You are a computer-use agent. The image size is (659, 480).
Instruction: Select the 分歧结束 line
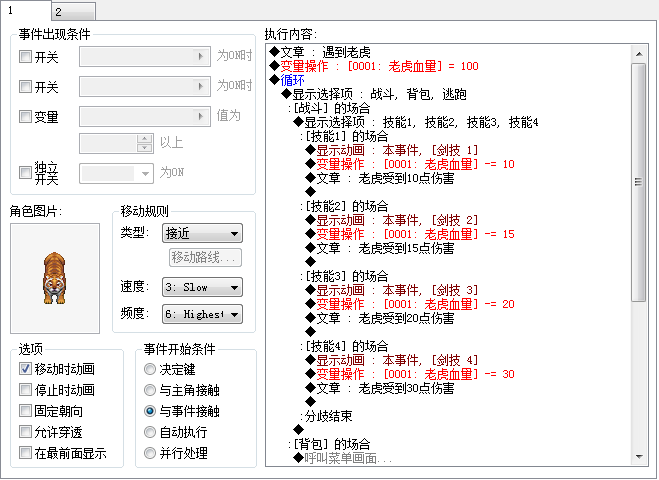[x=326, y=416]
